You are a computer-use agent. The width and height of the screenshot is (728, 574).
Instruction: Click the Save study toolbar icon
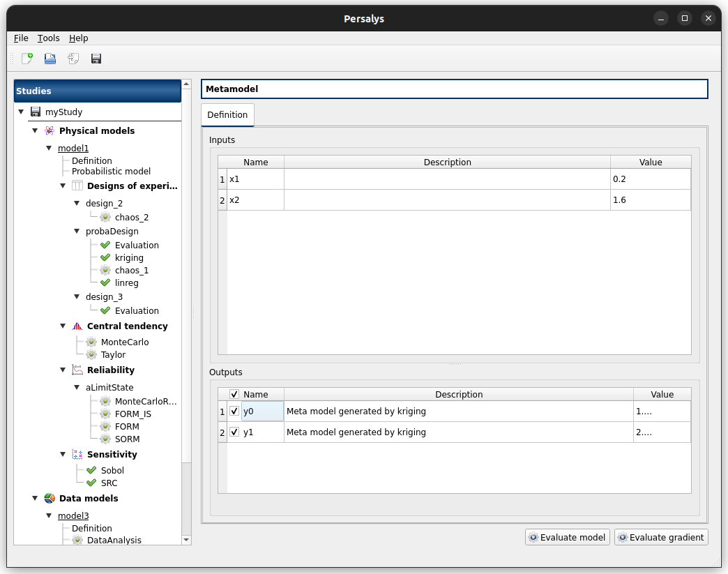(x=96, y=59)
